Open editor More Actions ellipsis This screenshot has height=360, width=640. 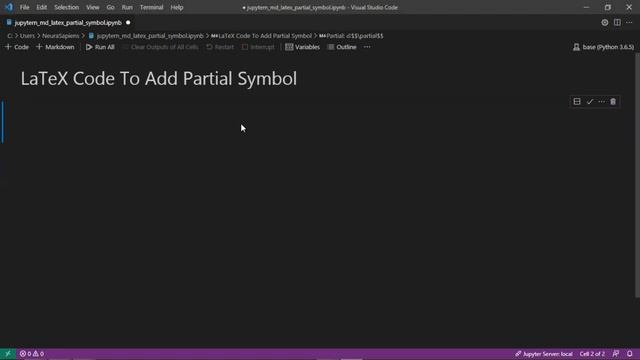tap(629, 23)
